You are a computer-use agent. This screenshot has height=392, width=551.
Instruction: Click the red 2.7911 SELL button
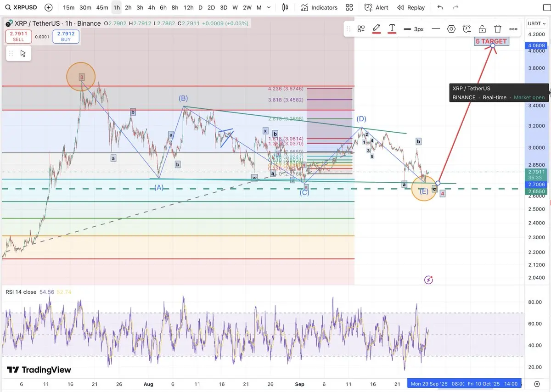click(18, 37)
